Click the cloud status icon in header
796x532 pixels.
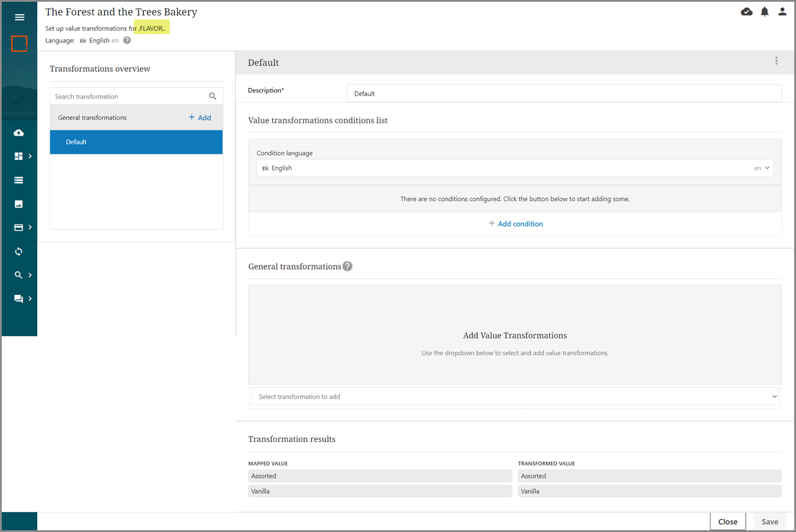[x=746, y=12]
